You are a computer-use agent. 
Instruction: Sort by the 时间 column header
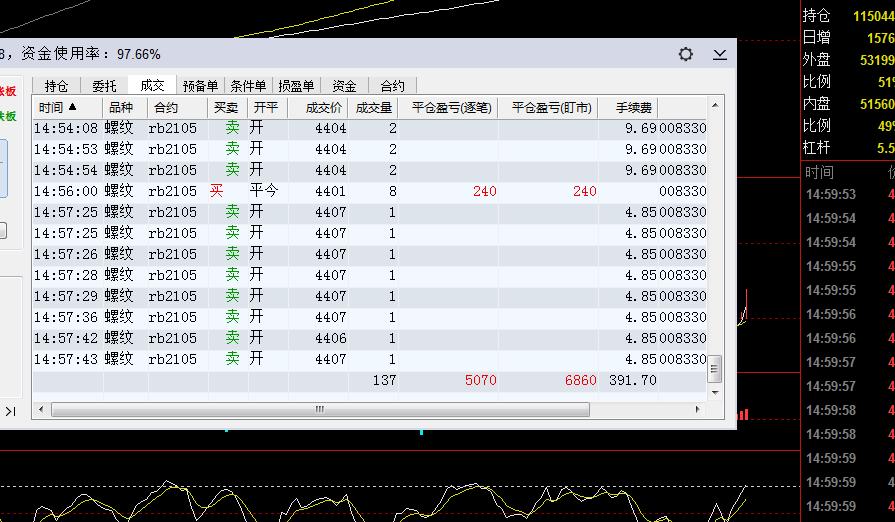tap(57, 107)
